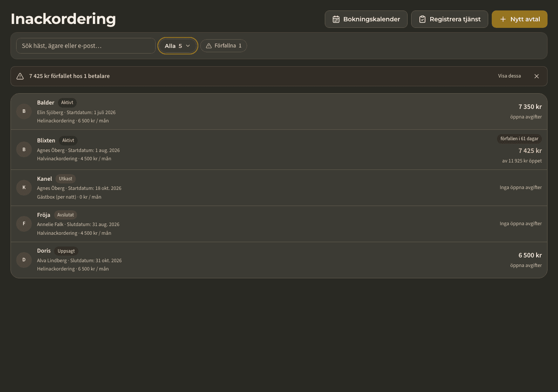Click the Uppsagt badge next to Doris
This screenshot has width=558, height=392.
coord(66,251)
